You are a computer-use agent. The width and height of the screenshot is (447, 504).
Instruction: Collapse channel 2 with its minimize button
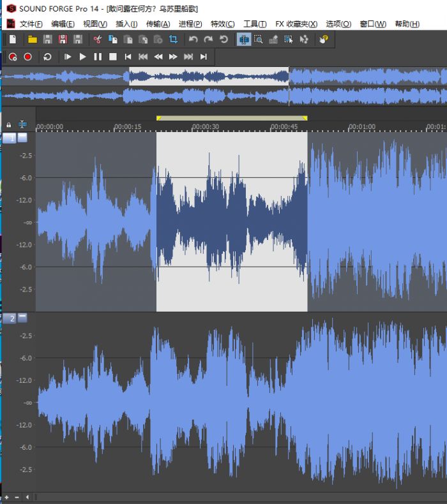pos(22,318)
